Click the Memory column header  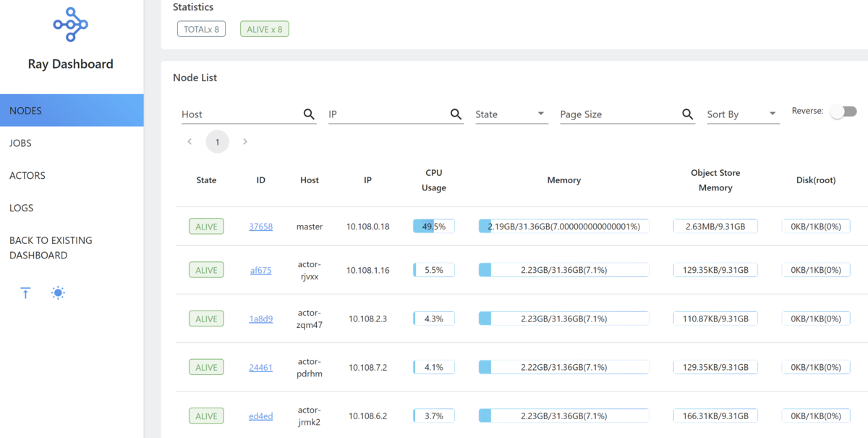pos(564,180)
